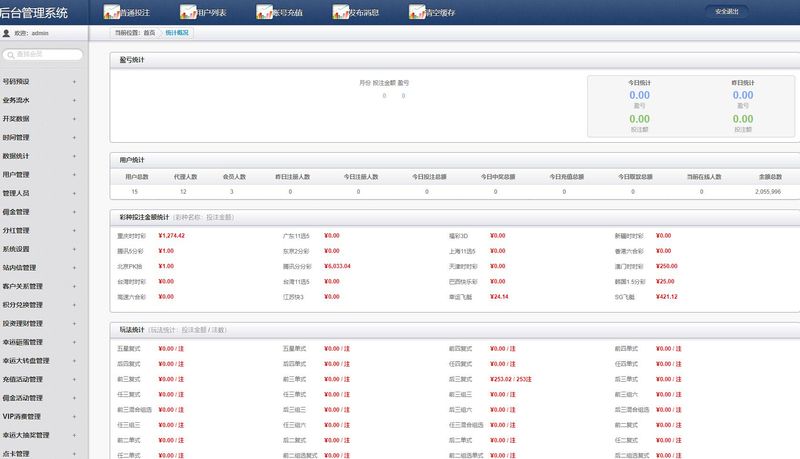This screenshot has width=800, height=459.
Task: Expand the 用户管理 sidebar section
Action: pyautogui.click(x=74, y=175)
